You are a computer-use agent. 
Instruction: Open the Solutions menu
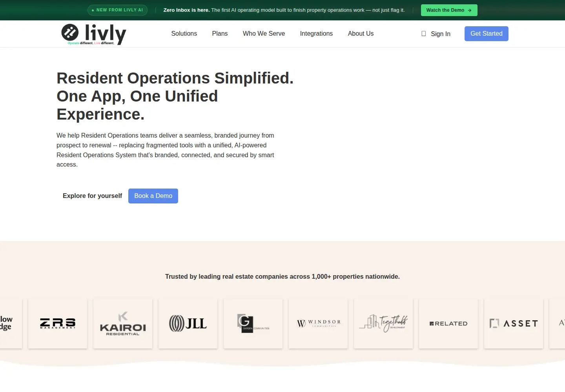pos(184,34)
